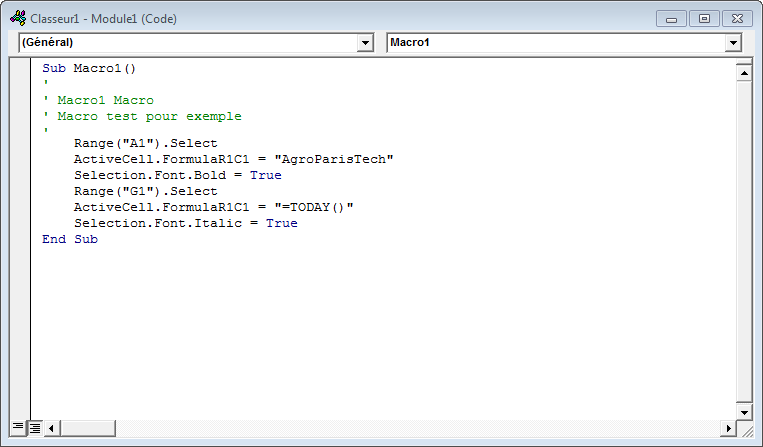The height and width of the screenshot is (447, 763).
Task: Click the horizontal scrollbar right arrow
Action: (728, 429)
